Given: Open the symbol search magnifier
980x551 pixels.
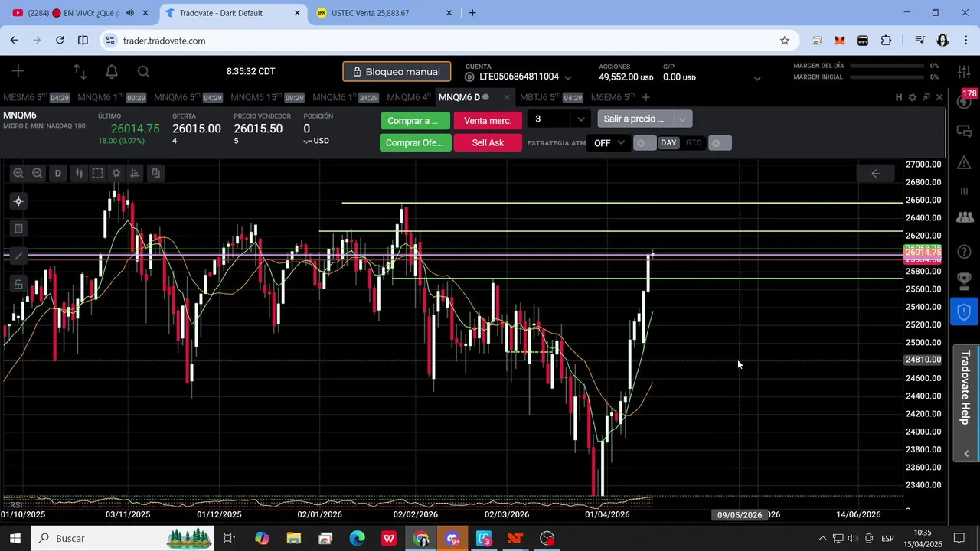Looking at the screenshot, I should coord(143,71).
